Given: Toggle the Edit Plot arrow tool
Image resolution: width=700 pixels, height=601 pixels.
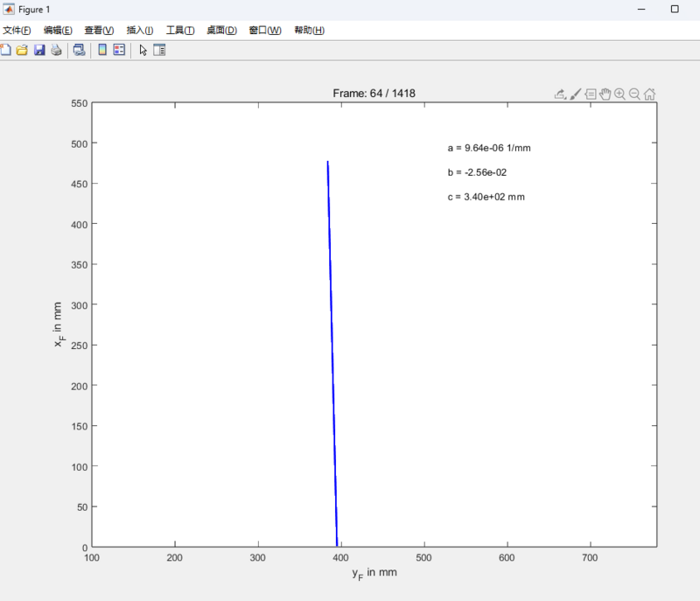Looking at the screenshot, I should coord(143,51).
